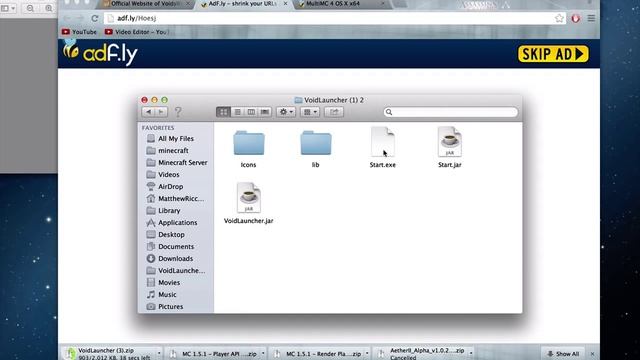The height and width of the screenshot is (360, 640).
Task: Open the Video Editor bookmark
Action: 136,32
